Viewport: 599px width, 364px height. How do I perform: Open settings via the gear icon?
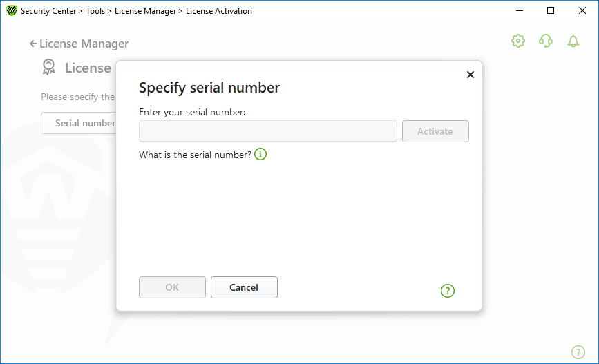pyautogui.click(x=518, y=41)
